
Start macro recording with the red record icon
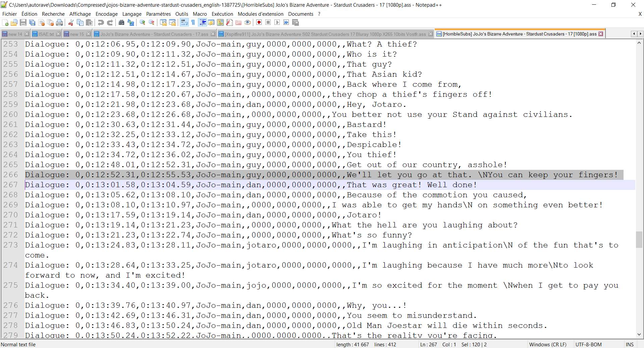[x=259, y=22]
